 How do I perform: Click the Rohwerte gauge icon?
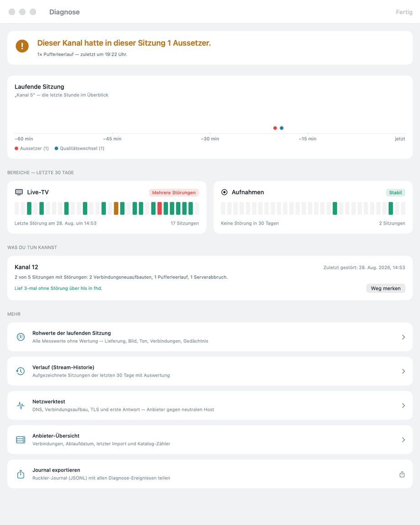click(21, 337)
